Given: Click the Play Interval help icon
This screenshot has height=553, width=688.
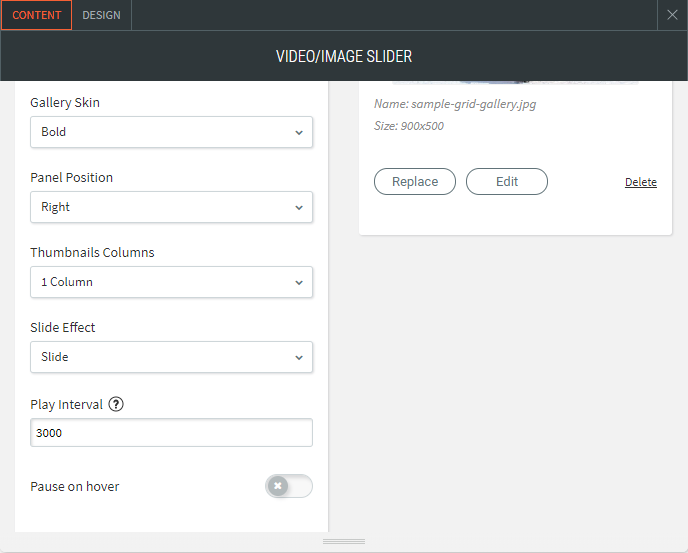Looking at the screenshot, I should tap(116, 405).
